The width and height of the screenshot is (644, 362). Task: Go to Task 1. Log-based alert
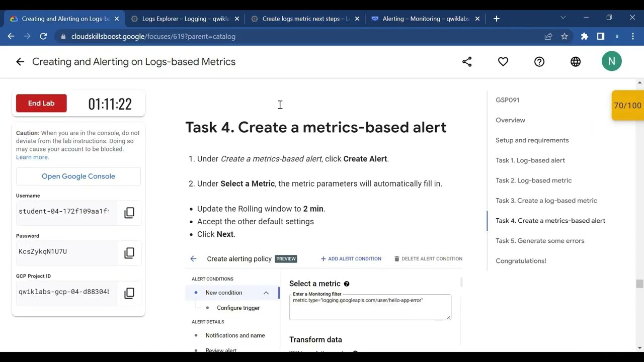[x=530, y=160]
